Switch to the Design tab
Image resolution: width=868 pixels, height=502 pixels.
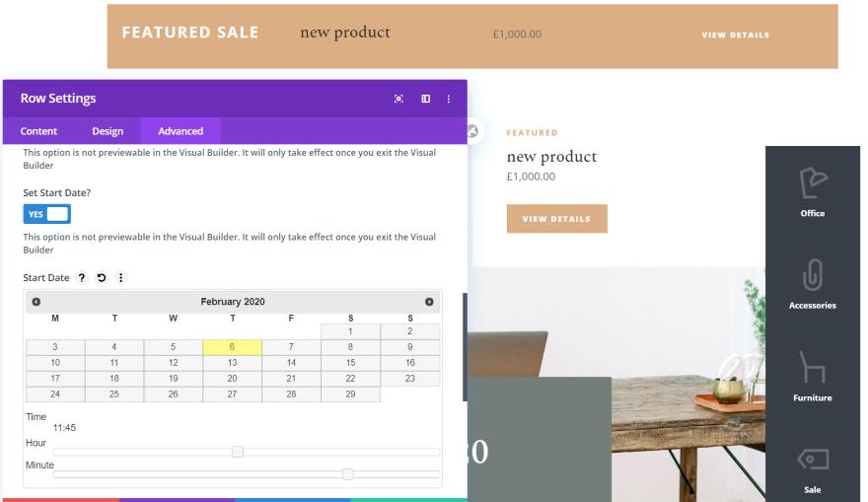(x=108, y=131)
